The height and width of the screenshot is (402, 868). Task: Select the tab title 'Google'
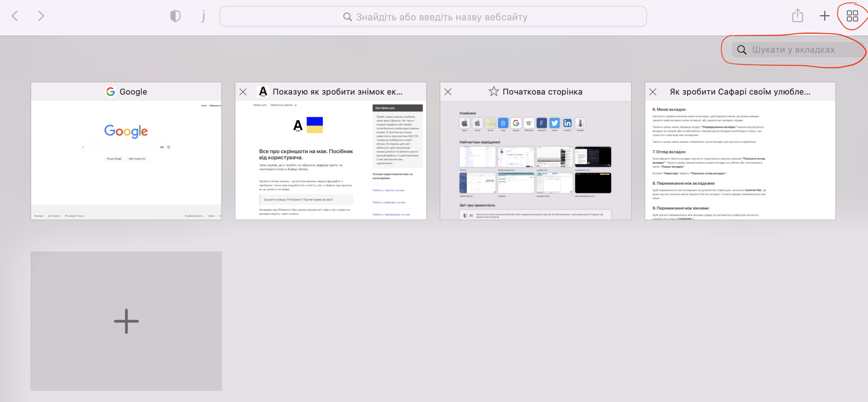[133, 92]
